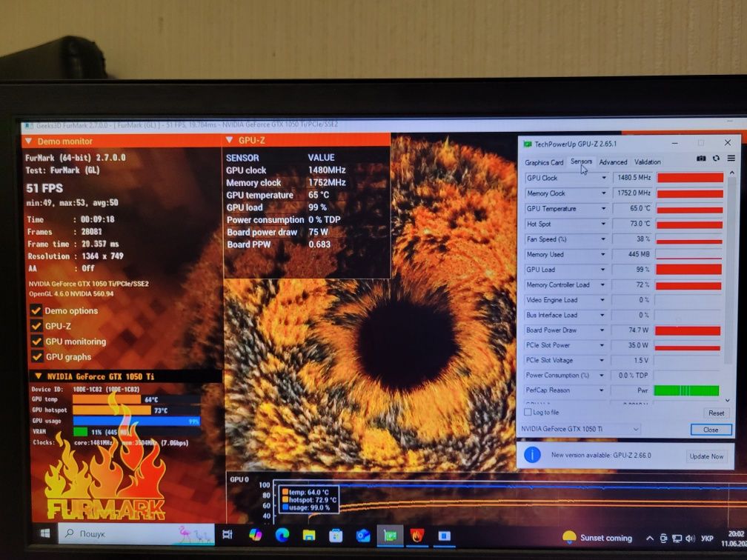
Task: Open the GPU Load sensor dropdown
Action: (x=602, y=270)
